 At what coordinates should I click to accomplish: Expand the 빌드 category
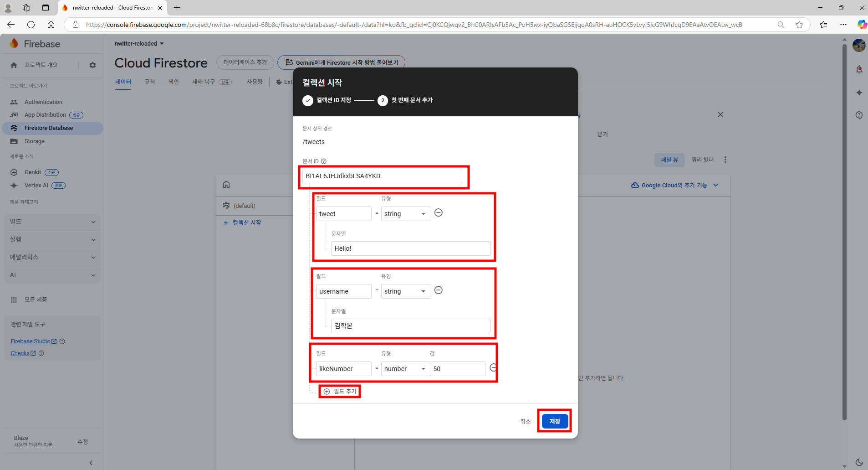coord(52,222)
